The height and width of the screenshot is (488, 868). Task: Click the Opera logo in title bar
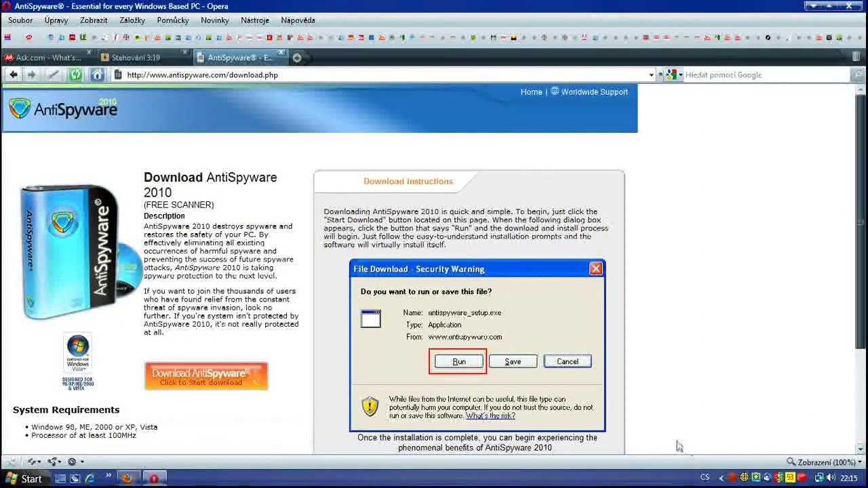point(7,6)
